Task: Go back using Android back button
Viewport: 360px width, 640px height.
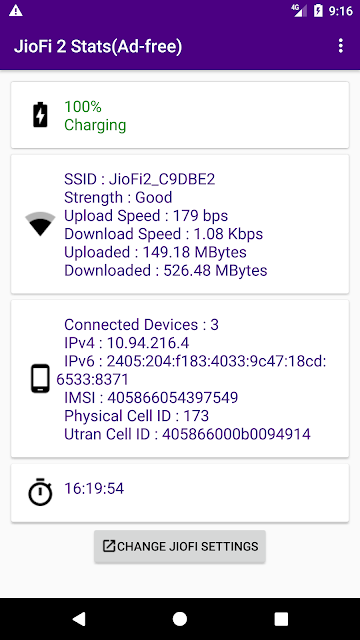Action: click(x=78, y=619)
